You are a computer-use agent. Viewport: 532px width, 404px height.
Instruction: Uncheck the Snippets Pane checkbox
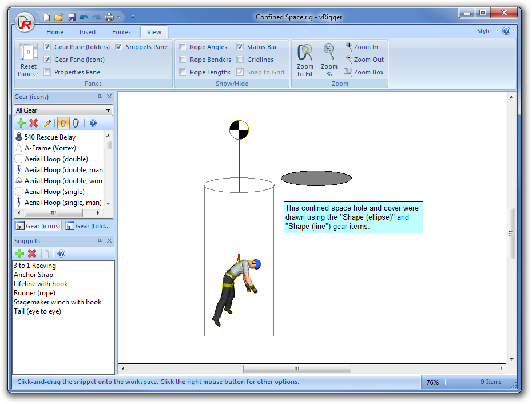[x=119, y=47]
